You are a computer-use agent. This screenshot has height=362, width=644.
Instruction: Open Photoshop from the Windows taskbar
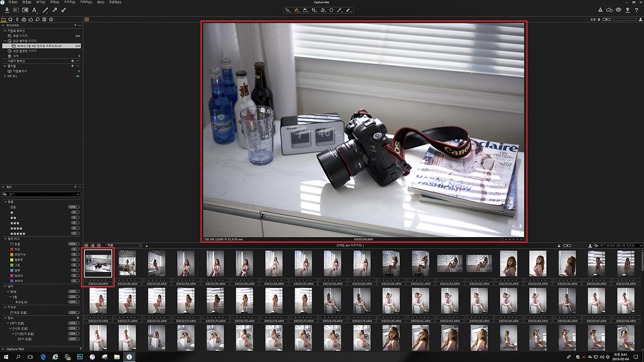(80, 357)
